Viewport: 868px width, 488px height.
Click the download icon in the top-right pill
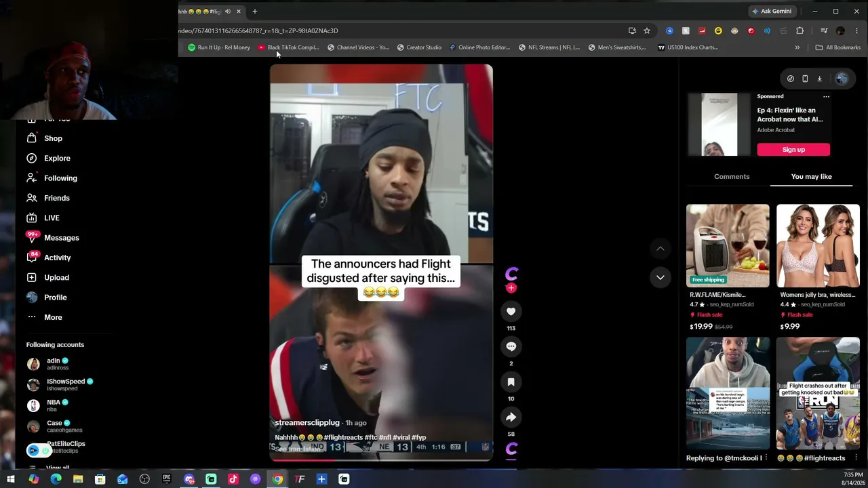[819, 79]
